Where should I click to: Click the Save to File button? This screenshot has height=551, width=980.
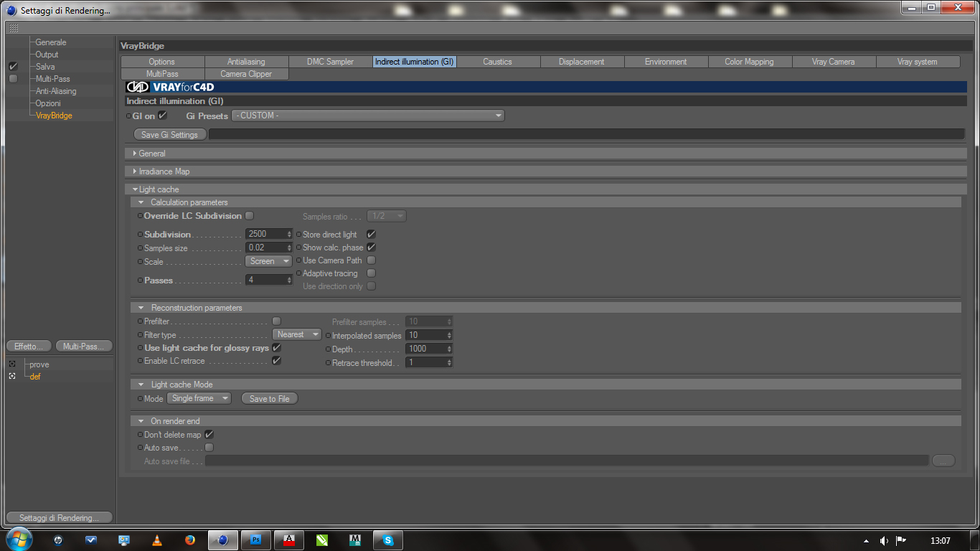pyautogui.click(x=270, y=398)
